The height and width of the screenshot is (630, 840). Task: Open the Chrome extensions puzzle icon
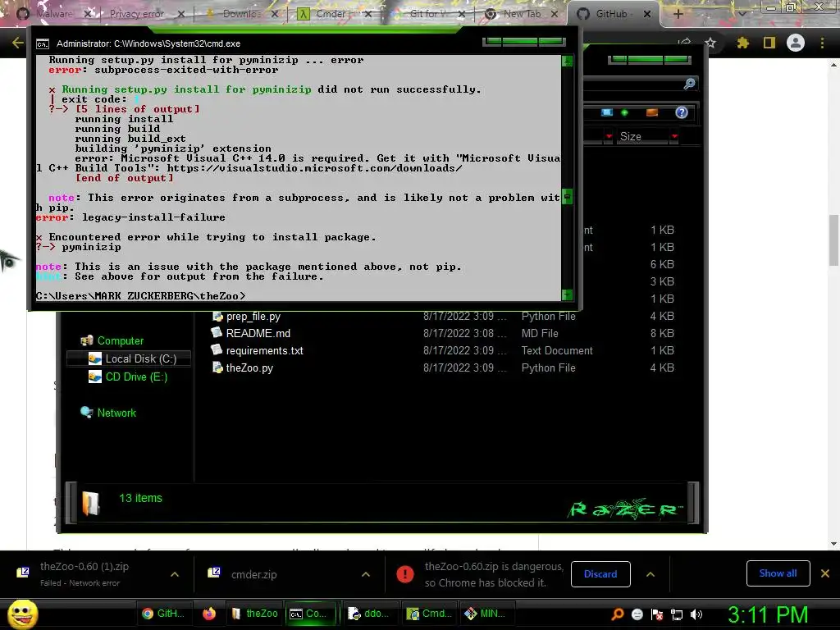[x=742, y=43]
